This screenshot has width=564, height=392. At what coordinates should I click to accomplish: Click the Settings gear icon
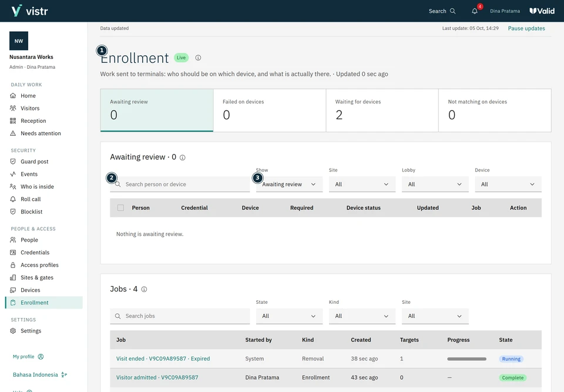point(13,331)
